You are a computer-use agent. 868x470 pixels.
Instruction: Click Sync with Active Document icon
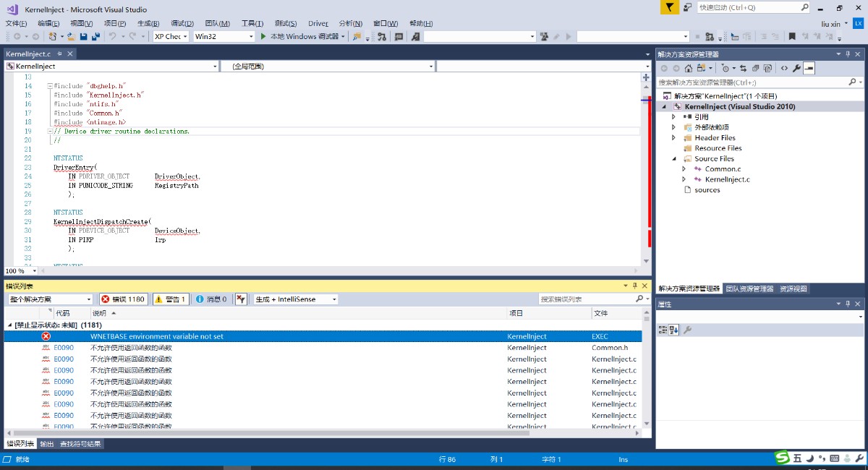click(743, 68)
